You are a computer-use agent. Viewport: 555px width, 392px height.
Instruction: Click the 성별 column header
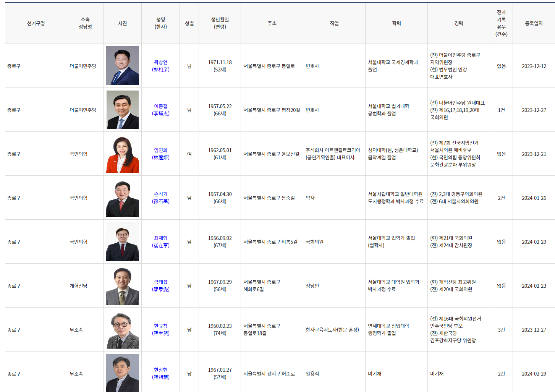coord(189,23)
